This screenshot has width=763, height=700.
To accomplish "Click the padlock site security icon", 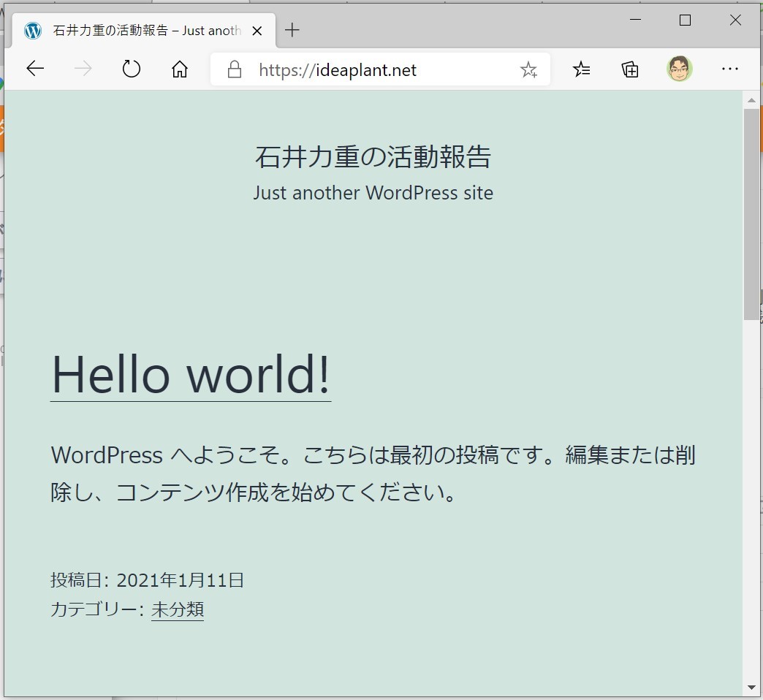I will [234, 70].
